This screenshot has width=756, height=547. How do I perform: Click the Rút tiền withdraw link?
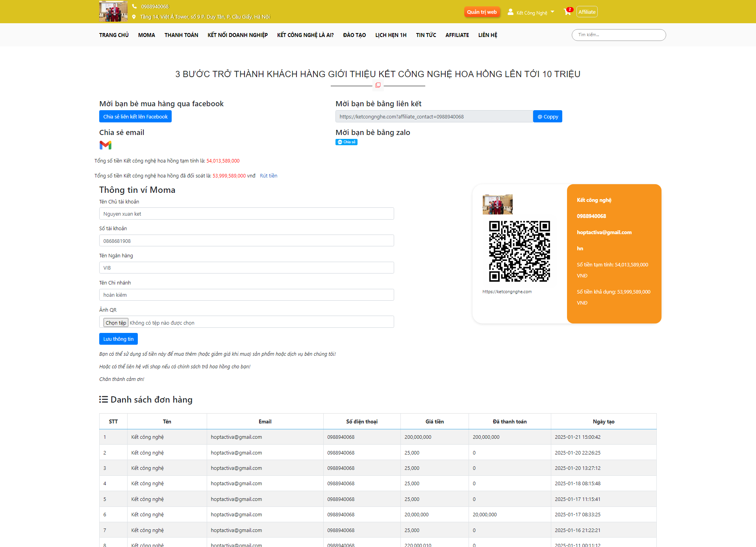[269, 176]
